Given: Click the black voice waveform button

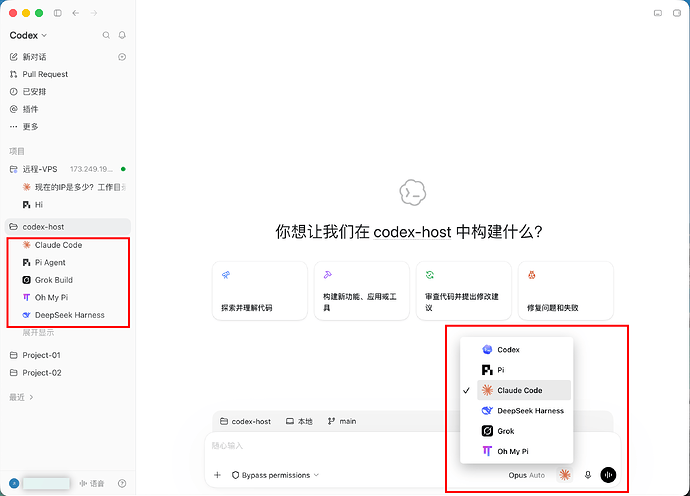Looking at the screenshot, I should (609, 475).
